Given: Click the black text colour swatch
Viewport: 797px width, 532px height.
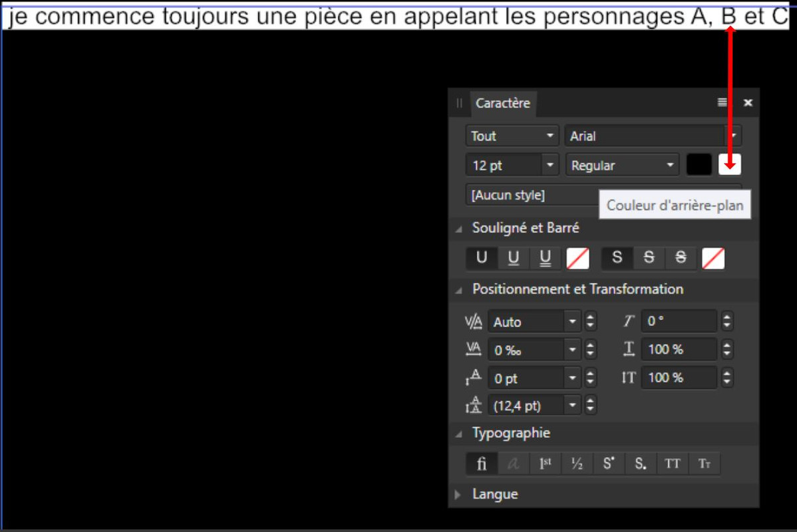Looking at the screenshot, I should [699, 165].
